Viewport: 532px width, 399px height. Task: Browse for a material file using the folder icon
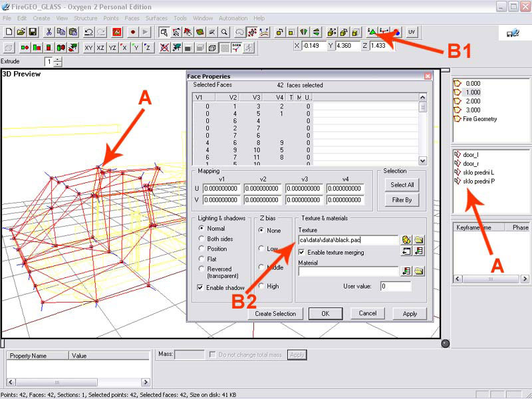tap(419, 271)
